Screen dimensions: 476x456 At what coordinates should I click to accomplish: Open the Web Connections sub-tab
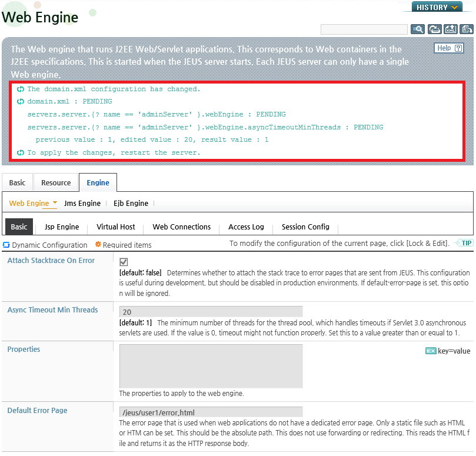point(182,227)
